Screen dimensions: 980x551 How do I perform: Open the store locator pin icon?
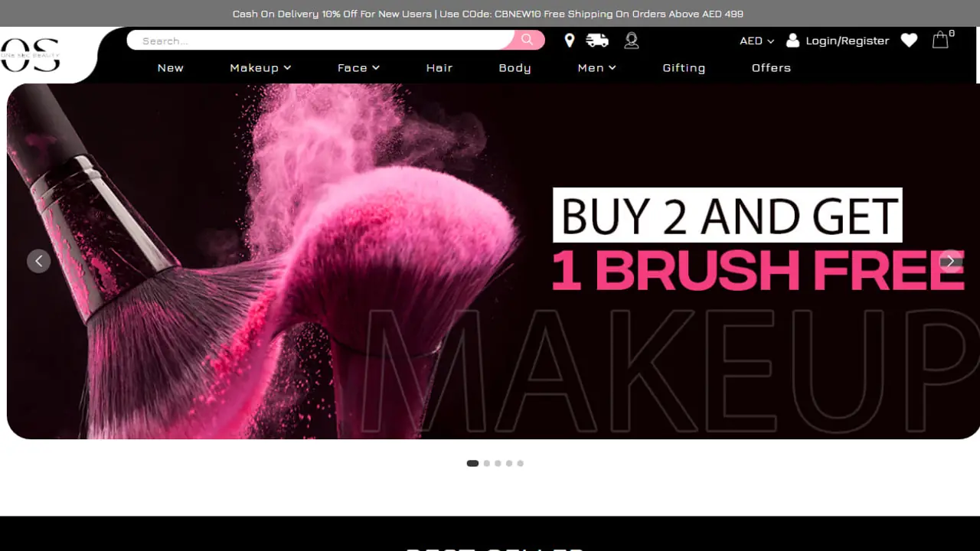coord(569,41)
